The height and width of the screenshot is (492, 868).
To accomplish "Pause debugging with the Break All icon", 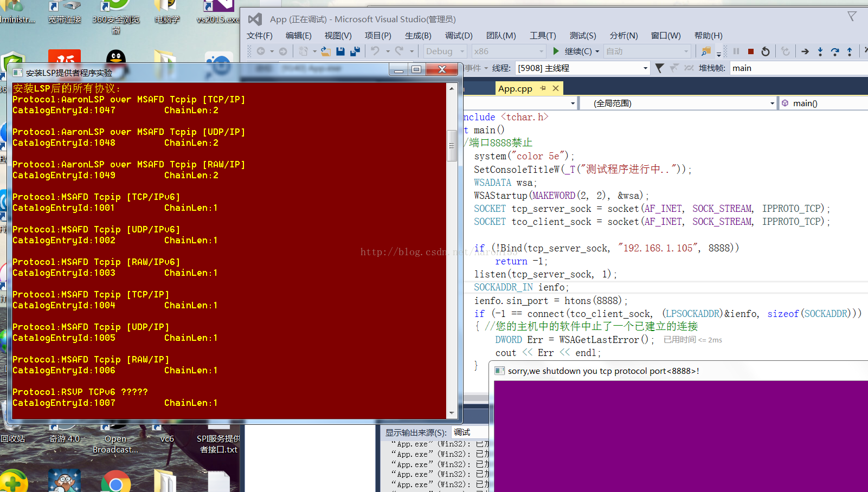I will [x=736, y=51].
